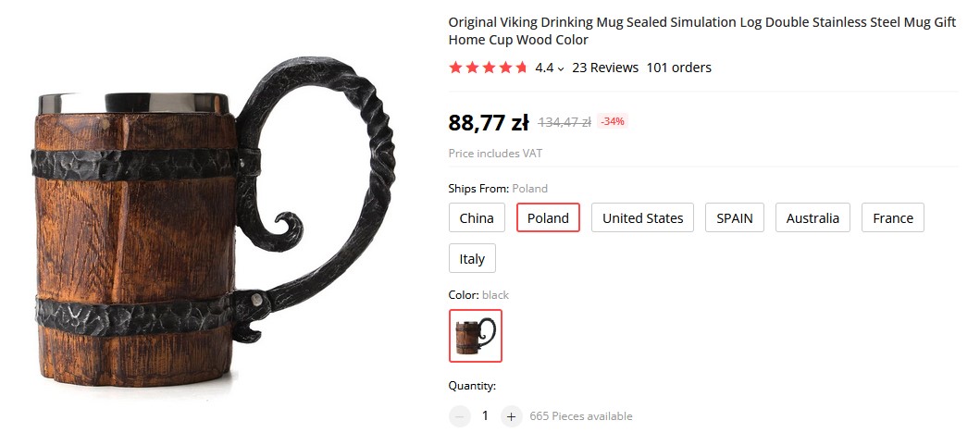Choose United States shipping option
980x433 pixels.
click(x=642, y=217)
